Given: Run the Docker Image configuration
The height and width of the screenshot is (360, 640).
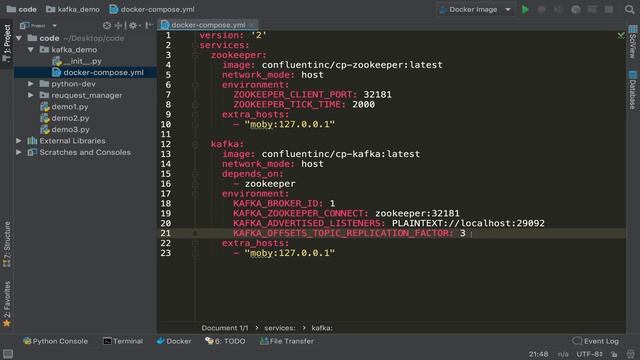Looking at the screenshot, I should pyautogui.click(x=525, y=9).
